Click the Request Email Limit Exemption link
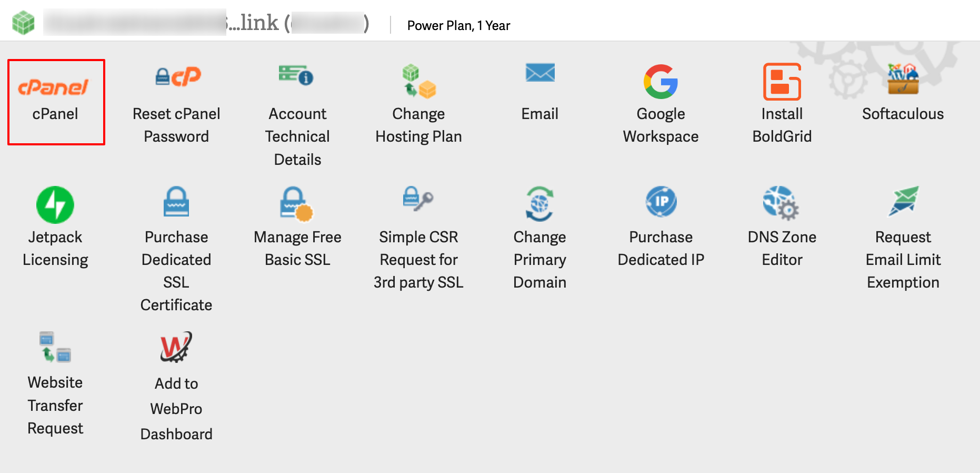Viewport: 980px width, 473px height. click(x=903, y=259)
